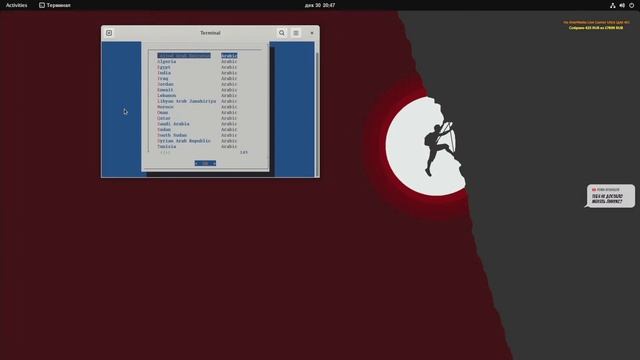The height and width of the screenshot is (360, 640).
Task: Select the South Sudan row
Action: coord(197,135)
